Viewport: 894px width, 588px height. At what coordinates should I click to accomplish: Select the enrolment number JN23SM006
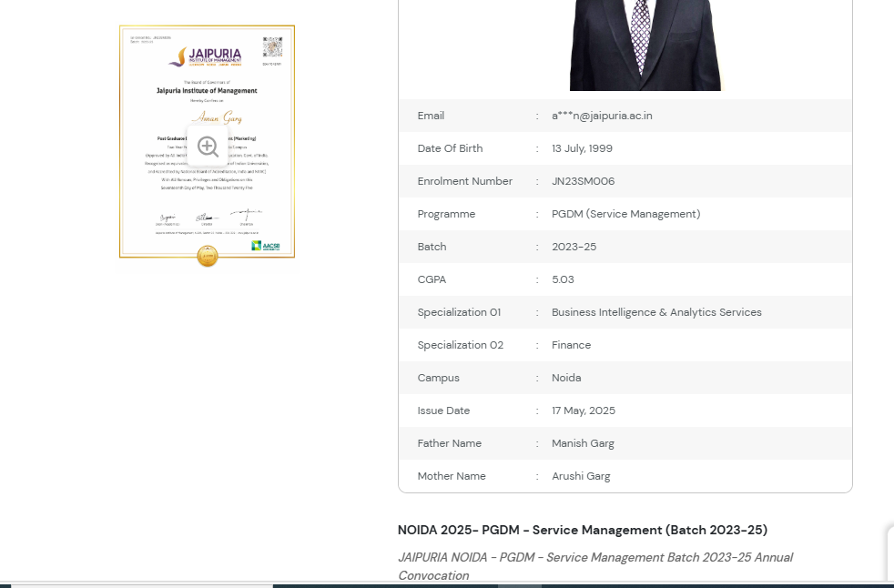(583, 181)
